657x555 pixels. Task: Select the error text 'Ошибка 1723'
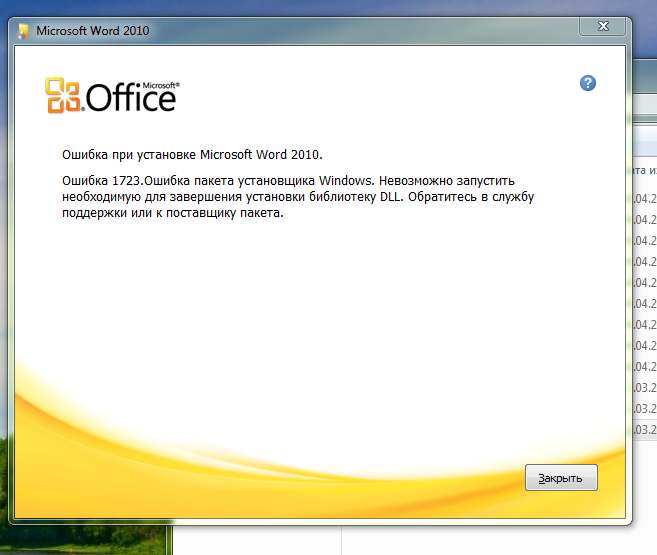[x=101, y=181]
